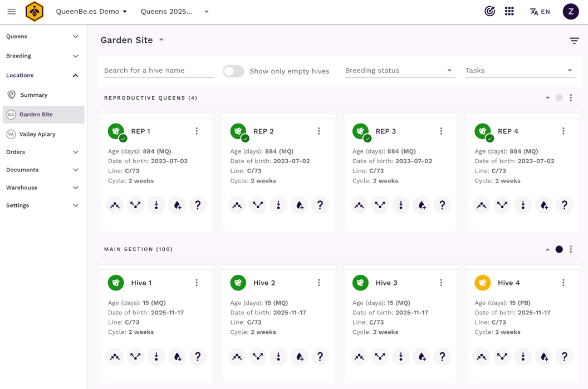Open the Z user avatar menu
Screen dimensions: 588x389
pyautogui.click(x=570, y=12)
